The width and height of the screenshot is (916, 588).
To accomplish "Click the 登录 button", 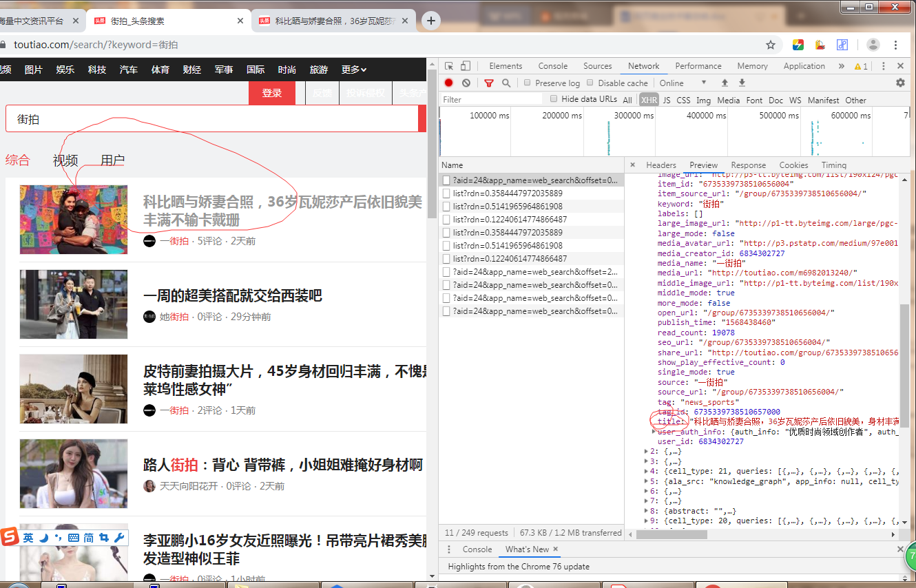I will click(271, 92).
